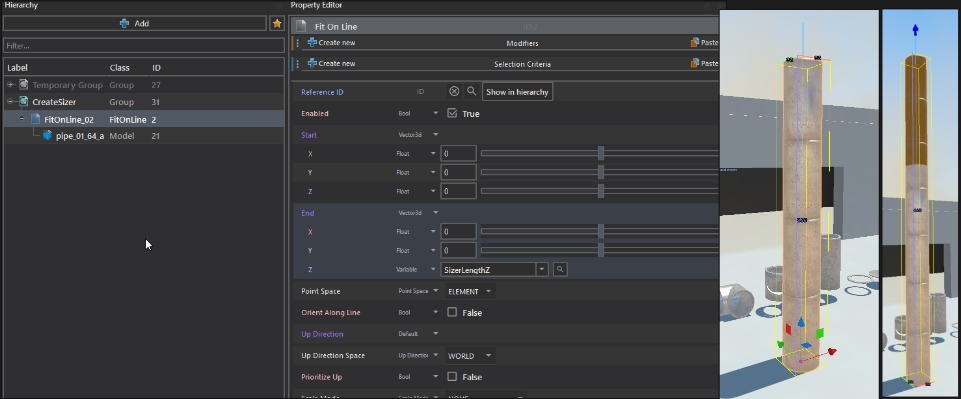Click the ID column header

(x=156, y=67)
